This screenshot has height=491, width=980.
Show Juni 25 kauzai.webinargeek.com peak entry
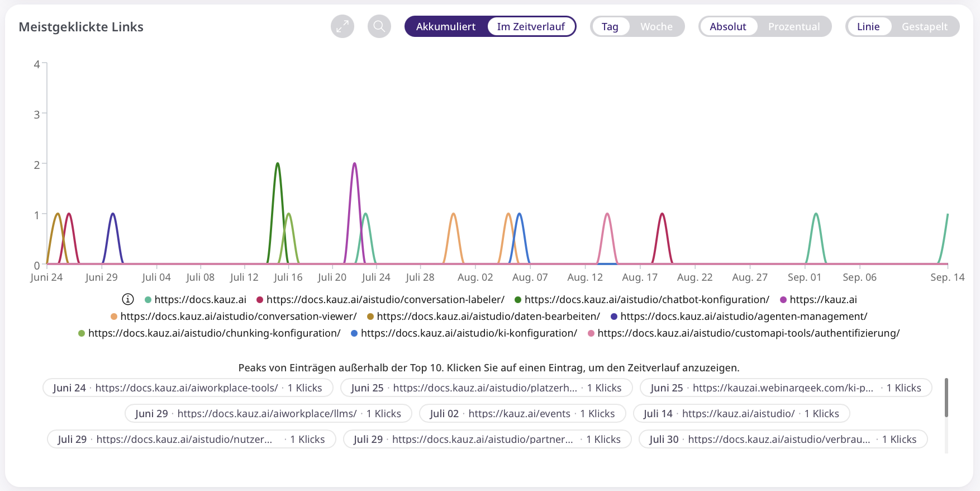point(786,388)
